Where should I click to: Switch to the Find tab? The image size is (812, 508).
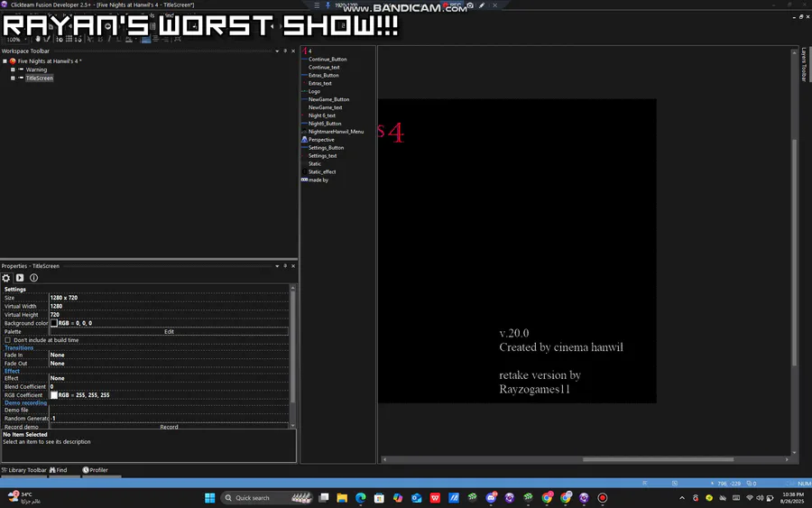pos(59,470)
